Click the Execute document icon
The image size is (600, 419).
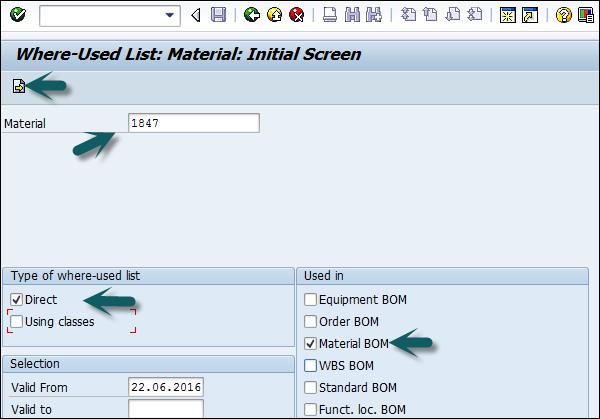click(19, 86)
